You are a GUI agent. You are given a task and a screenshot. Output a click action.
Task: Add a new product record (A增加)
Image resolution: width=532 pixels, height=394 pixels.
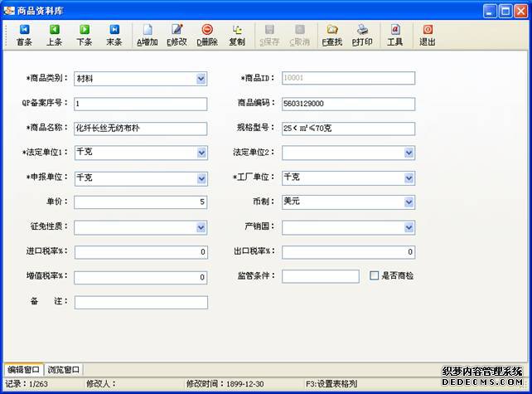click(x=147, y=35)
